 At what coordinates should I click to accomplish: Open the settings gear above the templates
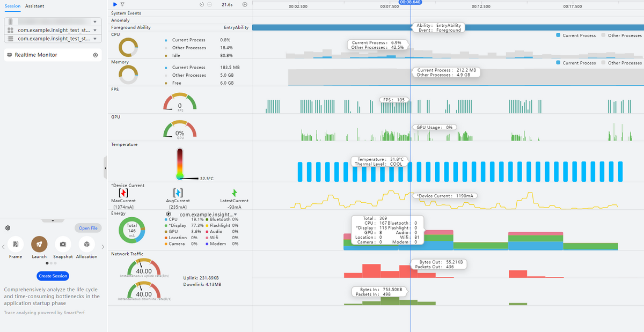tap(8, 228)
